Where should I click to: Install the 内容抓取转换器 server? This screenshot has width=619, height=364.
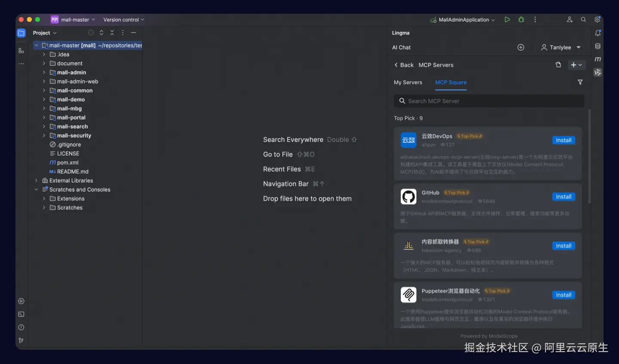[564, 246]
